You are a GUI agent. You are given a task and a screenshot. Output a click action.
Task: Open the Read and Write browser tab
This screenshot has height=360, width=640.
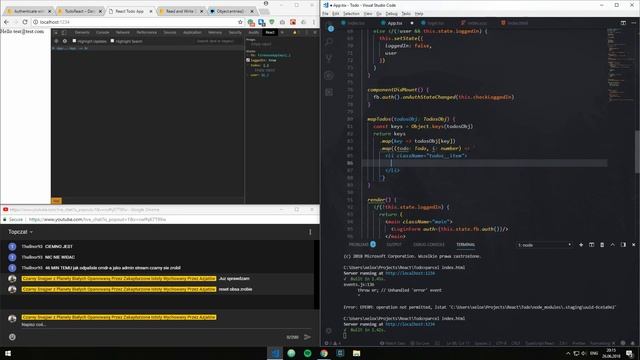click(x=180, y=11)
